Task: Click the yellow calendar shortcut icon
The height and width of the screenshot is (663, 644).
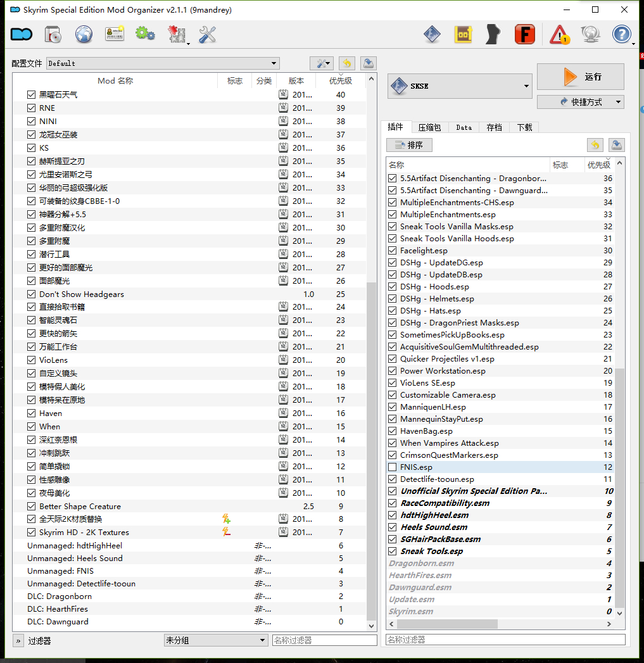Action: [x=463, y=35]
